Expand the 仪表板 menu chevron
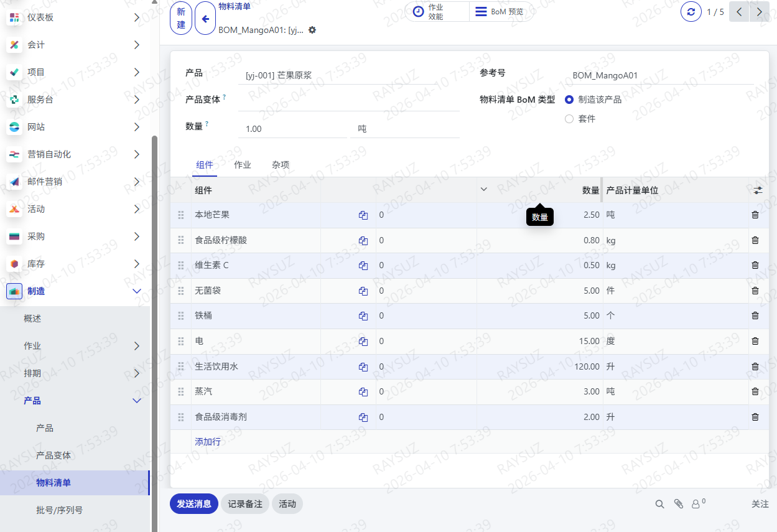This screenshot has width=777, height=532. (137, 17)
